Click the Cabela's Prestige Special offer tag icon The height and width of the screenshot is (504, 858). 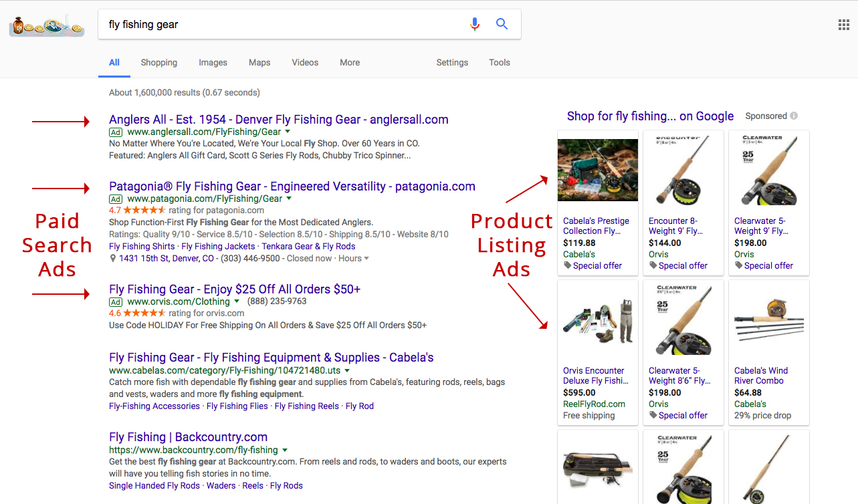tap(567, 265)
